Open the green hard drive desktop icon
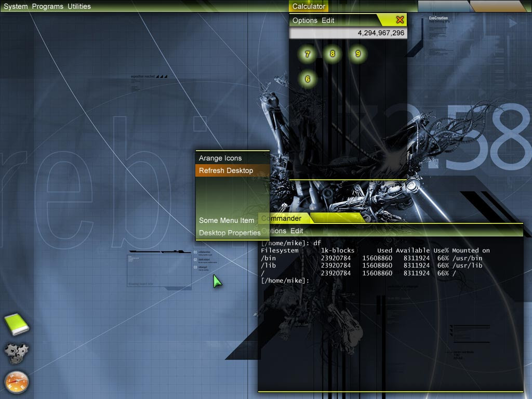 pyautogui.click(x=17, y=325)
